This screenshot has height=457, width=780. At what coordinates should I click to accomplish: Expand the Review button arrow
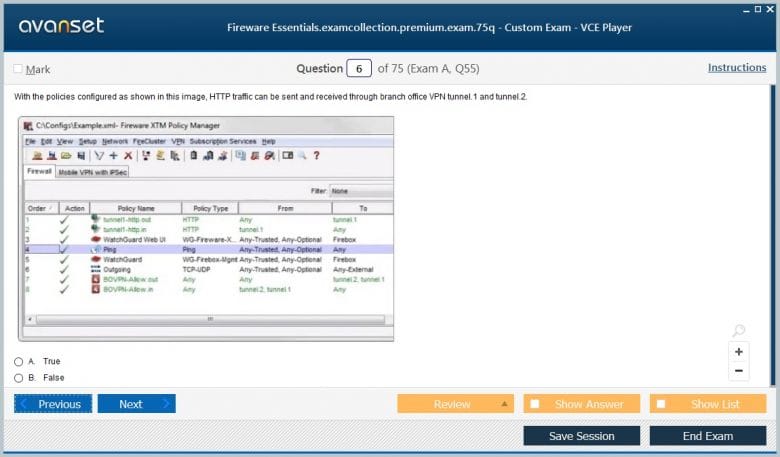click(504, 404)
